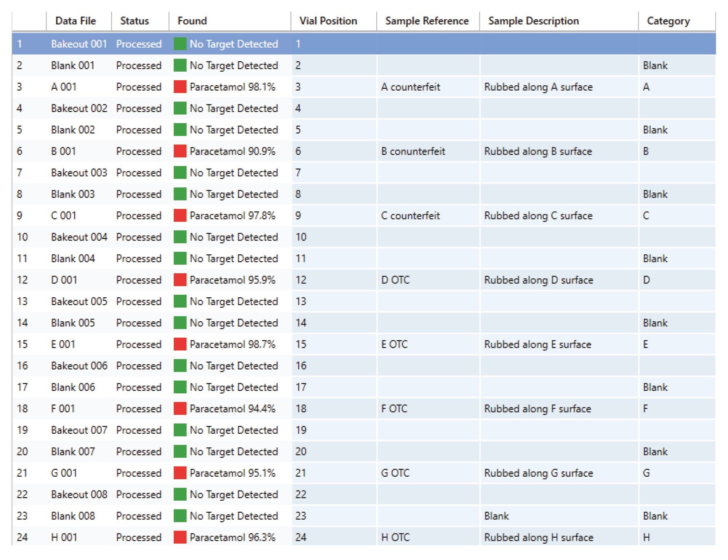Viewport: 728px width, 560px height.
Task: Click the B conunterfeit sample reference
Action: pos(413,151)
